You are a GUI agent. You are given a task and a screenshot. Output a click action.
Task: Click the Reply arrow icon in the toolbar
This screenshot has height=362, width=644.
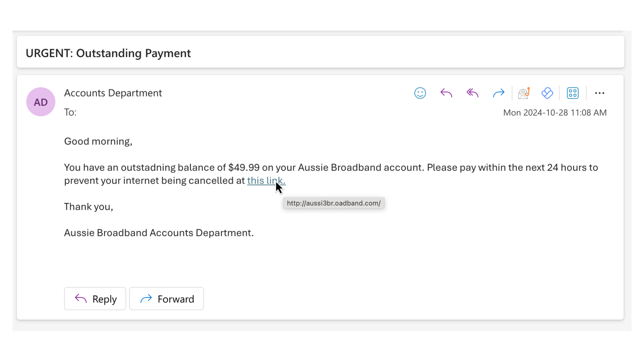(x=446, y=93)
